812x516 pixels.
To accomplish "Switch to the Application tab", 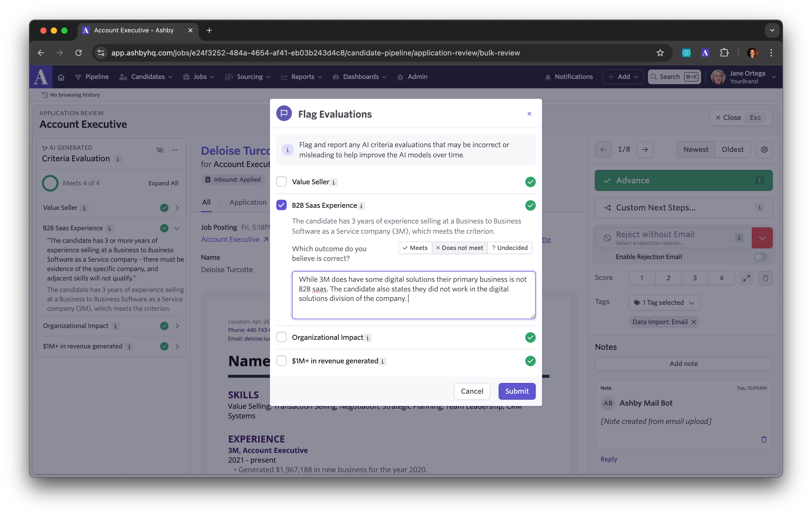I will (x=249, y=202).
